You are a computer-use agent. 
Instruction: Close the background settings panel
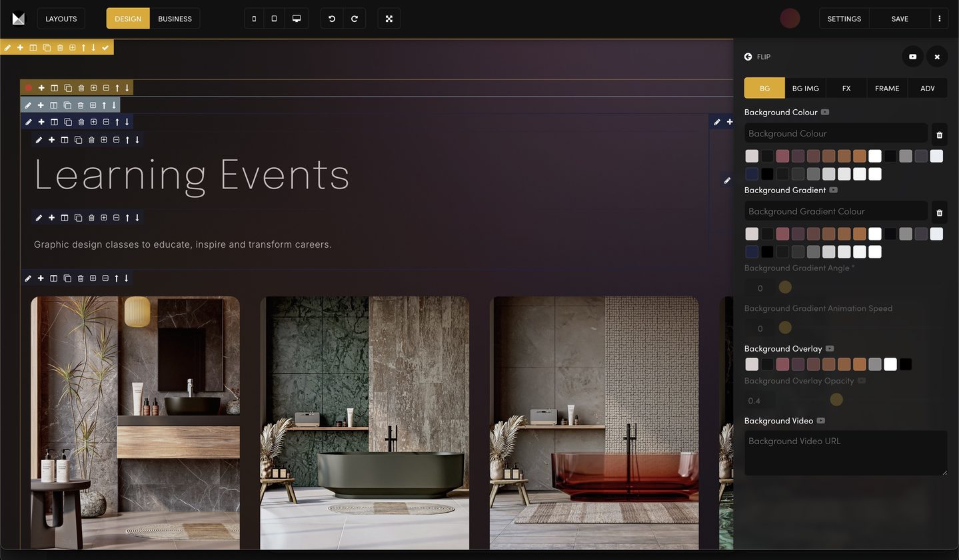(937, 57)
